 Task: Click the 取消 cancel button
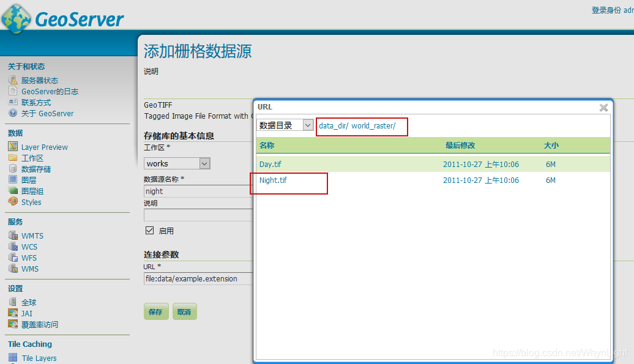[x=184, y=311]
